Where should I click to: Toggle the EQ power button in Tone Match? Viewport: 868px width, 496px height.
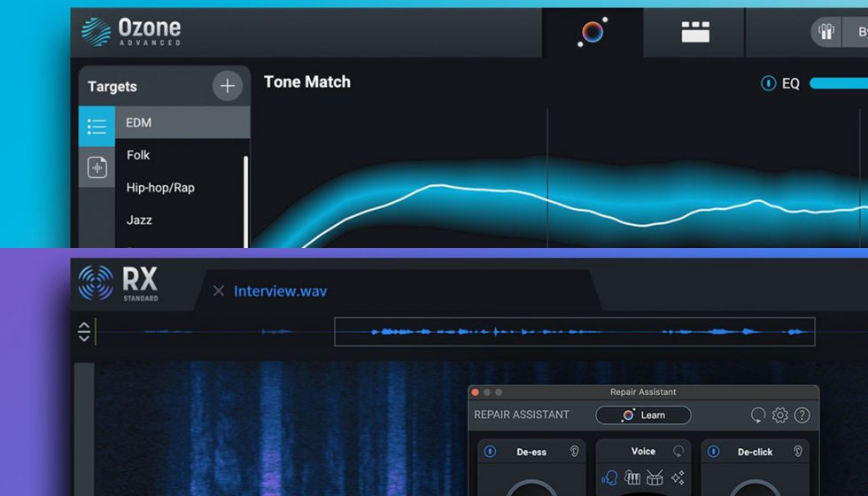(769, 83)
